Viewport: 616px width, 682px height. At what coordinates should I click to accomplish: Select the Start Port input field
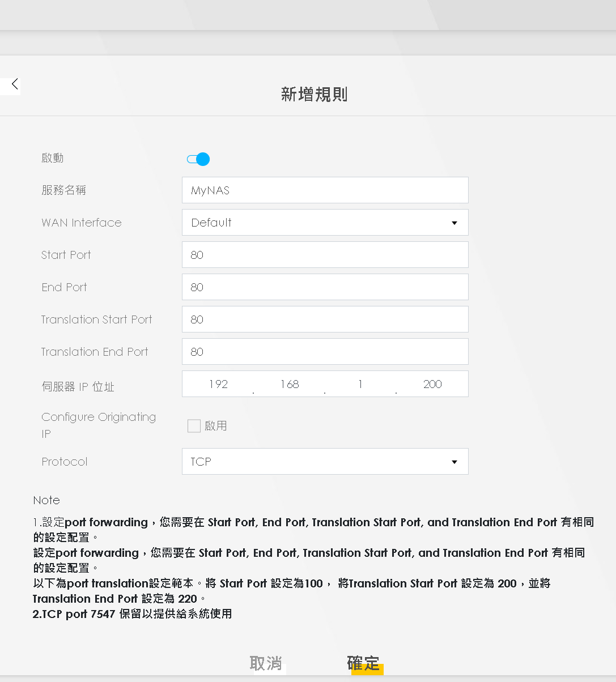click(325, 255)
